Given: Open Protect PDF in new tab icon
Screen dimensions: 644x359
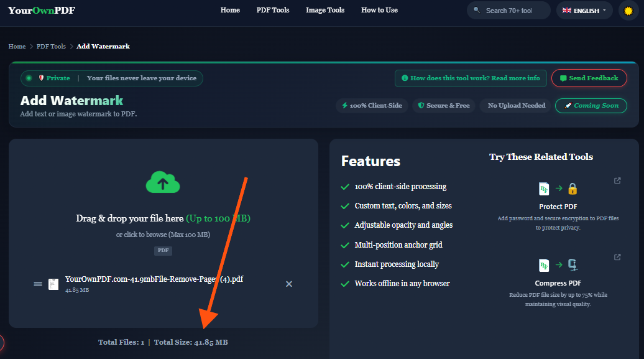Looking at the screenshot, I should (x=617, y=180).
